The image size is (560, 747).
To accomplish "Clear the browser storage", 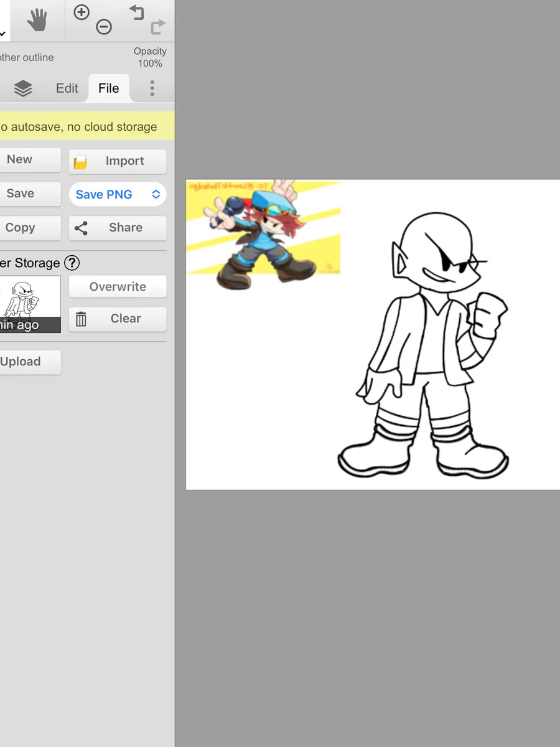I will (118, 319).
